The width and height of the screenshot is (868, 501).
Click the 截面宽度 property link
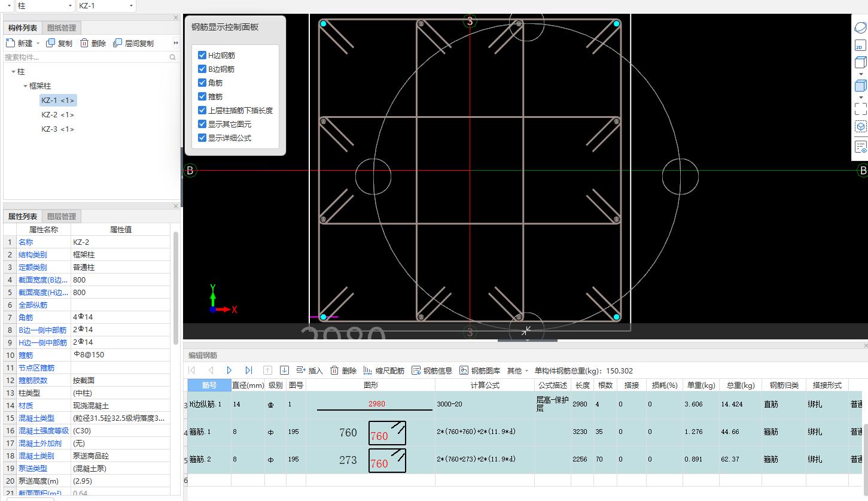pyautogui.click(x=42, y=280)
